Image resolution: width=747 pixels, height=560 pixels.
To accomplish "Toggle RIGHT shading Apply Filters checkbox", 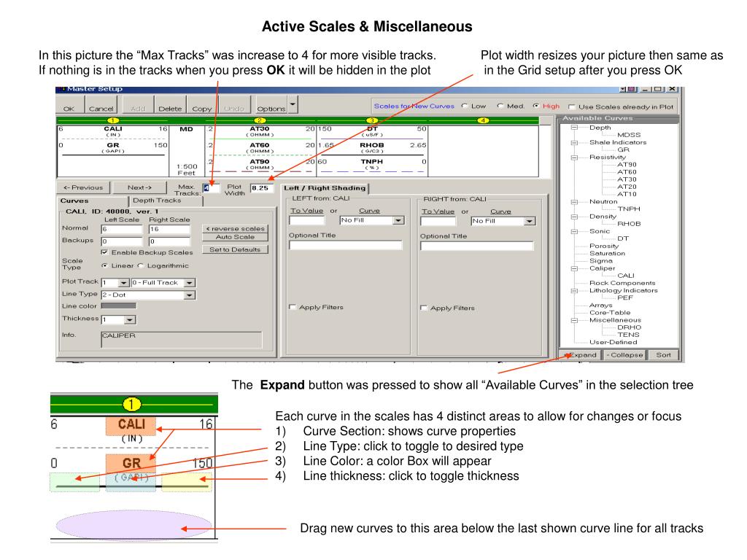I will [x=424, y=308].
